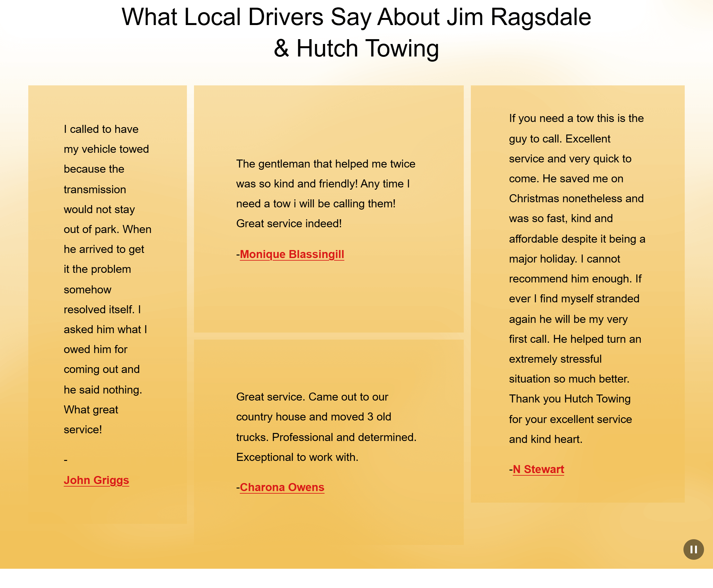Screen dimensions: 713x588
Task: Click the Great service indeed testimonial text
Action: 325,194
